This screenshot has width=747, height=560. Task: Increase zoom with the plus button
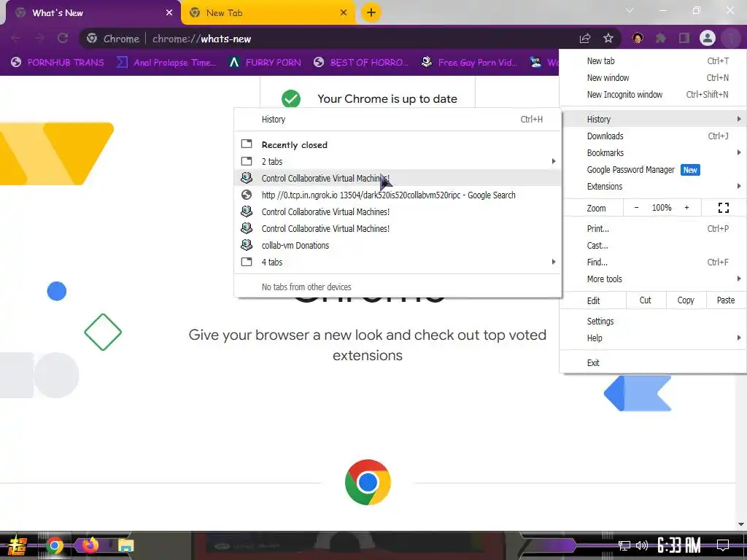point(686,208)
